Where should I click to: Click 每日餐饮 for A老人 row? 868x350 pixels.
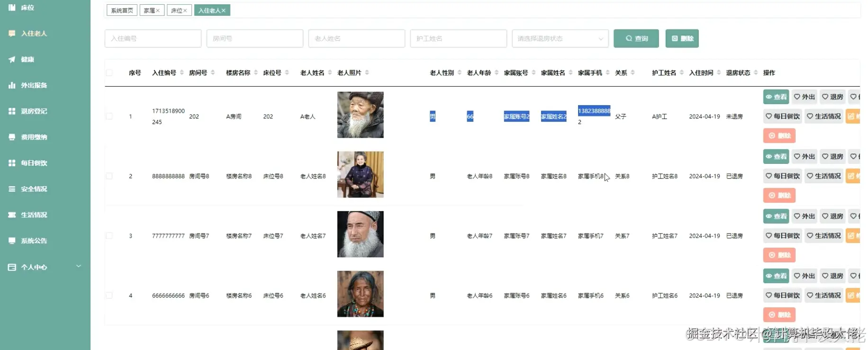pyautogui.click(x=783, y=117)
